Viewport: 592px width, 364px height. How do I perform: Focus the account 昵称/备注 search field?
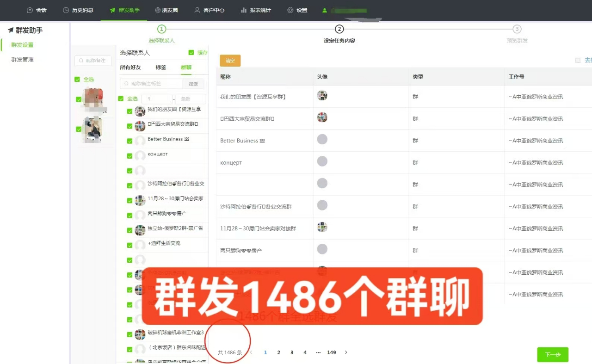tap(93, 61)
